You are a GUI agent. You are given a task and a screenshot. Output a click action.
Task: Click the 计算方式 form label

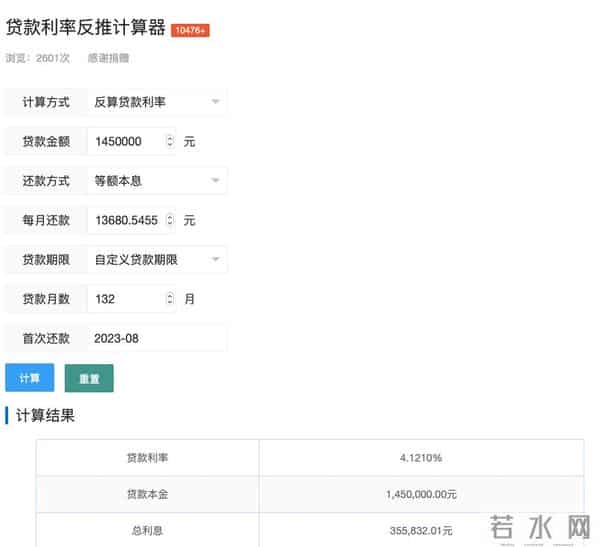click(x=46, y=102)
